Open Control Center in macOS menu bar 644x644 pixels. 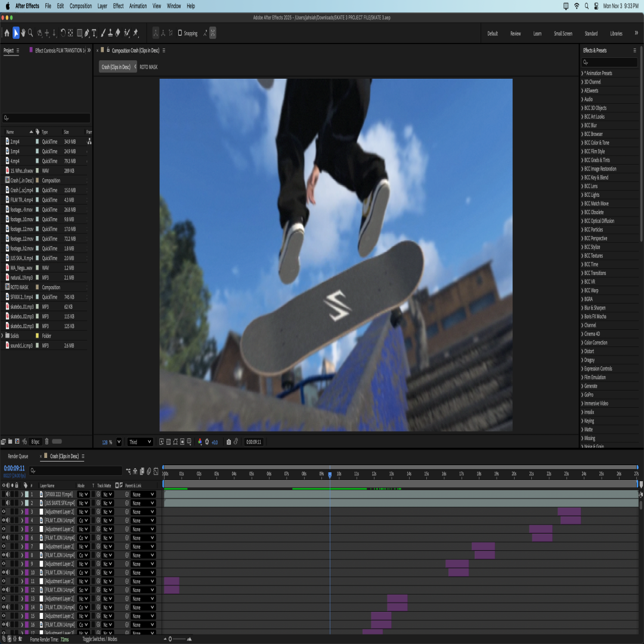(x=596, y=6)
